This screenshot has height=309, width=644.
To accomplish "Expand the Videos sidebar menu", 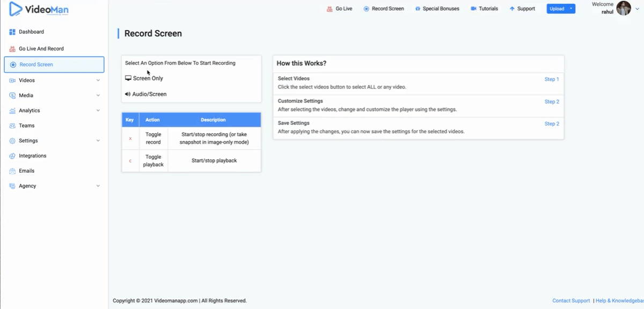I will coord(98,80).
